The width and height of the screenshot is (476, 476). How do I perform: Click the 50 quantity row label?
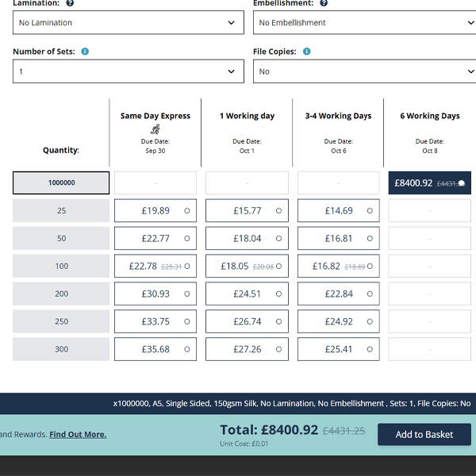pyautogui.click(x=61, y=238)
